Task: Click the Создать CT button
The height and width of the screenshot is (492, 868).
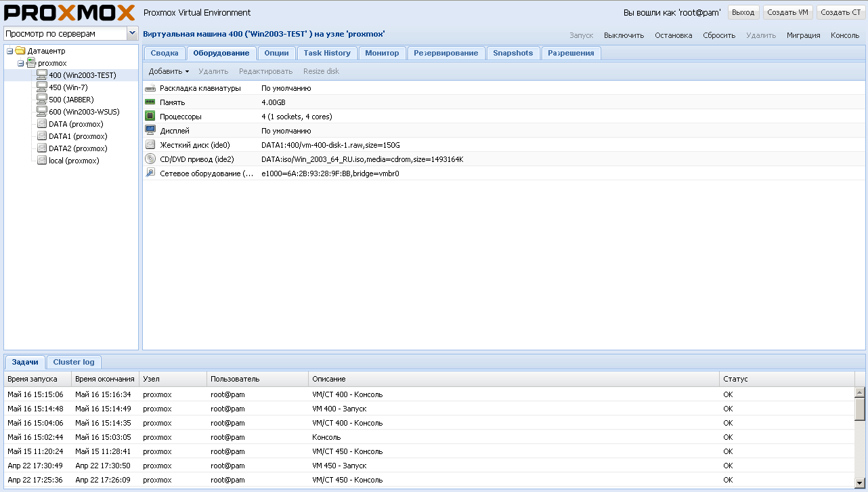Action: [841, 12]
